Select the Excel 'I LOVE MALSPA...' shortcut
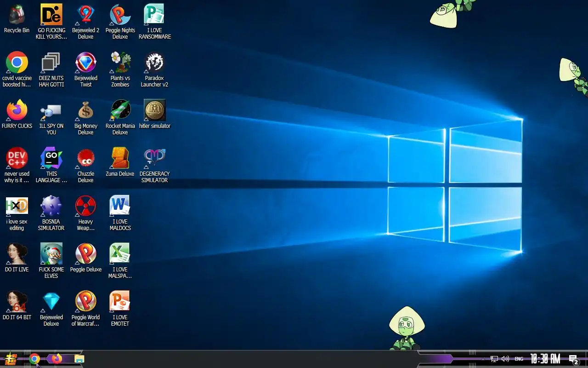 (x=120, y=261)
